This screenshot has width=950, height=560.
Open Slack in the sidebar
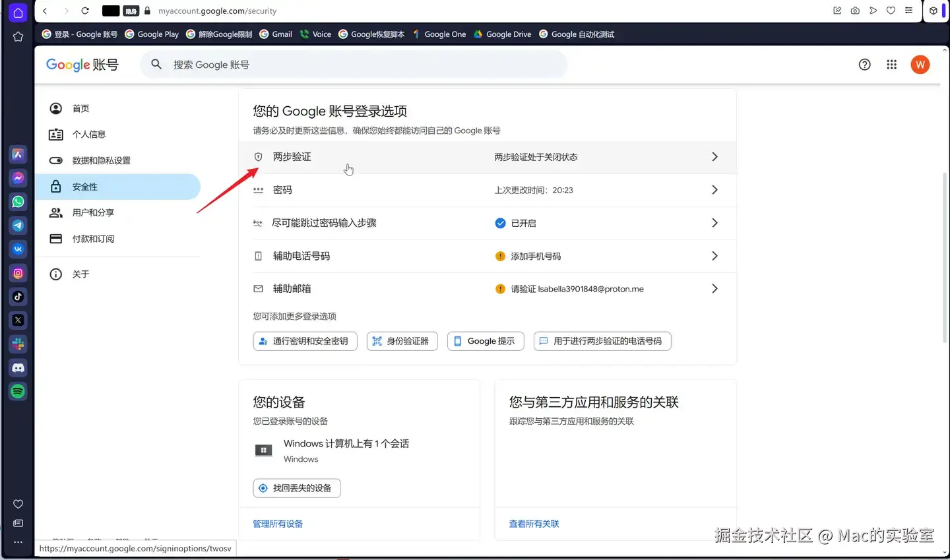point(18,344)
